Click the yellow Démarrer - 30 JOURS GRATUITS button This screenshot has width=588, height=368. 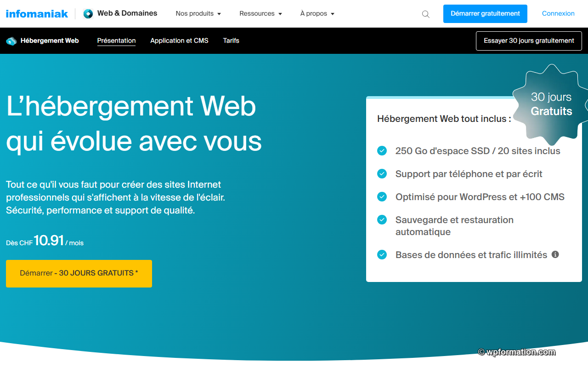(79, 274)
